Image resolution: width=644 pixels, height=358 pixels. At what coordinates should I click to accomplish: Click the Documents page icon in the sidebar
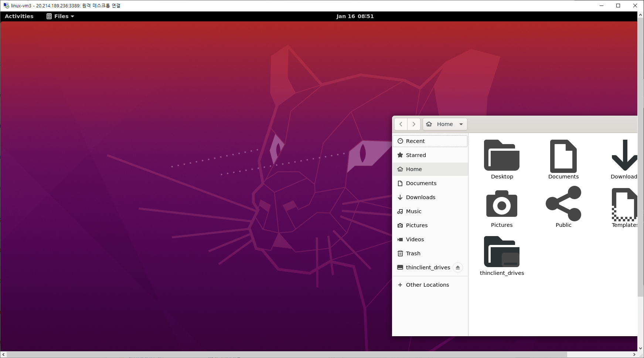(x=400, y=183)
